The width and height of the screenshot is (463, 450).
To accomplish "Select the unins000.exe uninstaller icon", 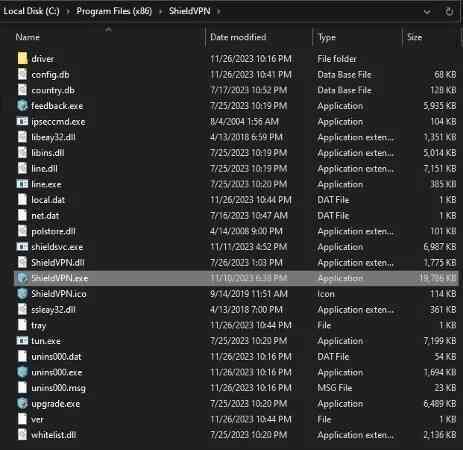I will click(22, 372).
